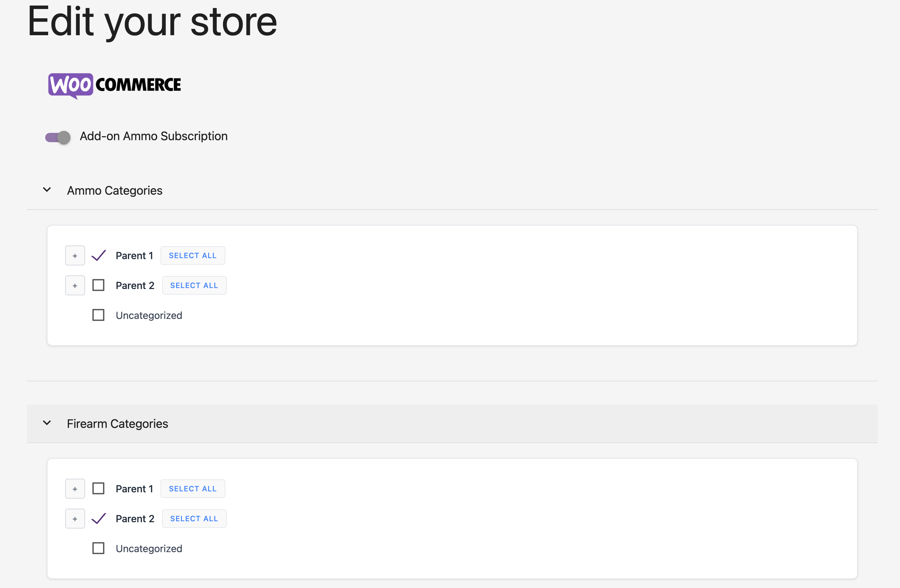900x588 pixels.
Task: Check Uncategorized box in Ammo Categories
Action: (98, 315)
